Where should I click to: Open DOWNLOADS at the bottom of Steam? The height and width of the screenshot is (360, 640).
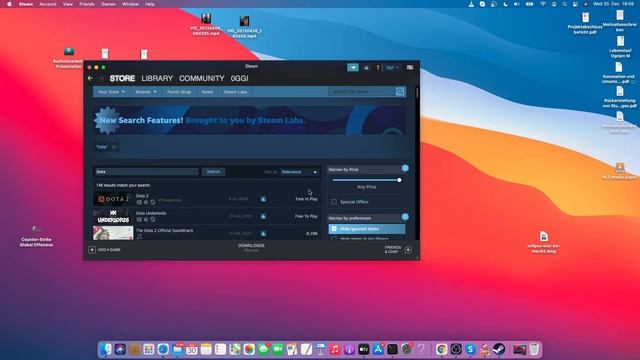pos(251,247)
